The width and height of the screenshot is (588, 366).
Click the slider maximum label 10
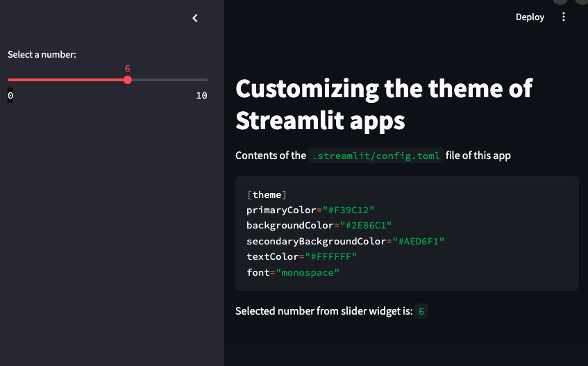pos(201,96)
